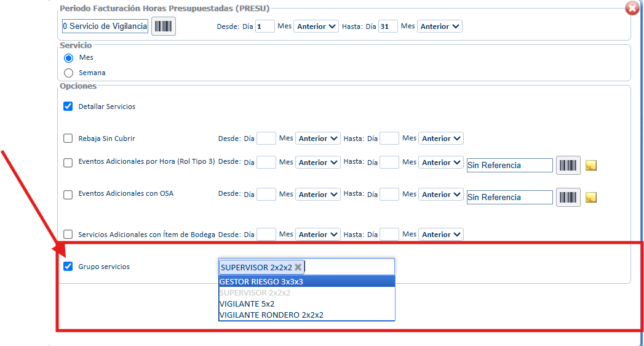Expand Hasta Mes dropdown in Rebaja Sin Cubrir row

[441, 139]
